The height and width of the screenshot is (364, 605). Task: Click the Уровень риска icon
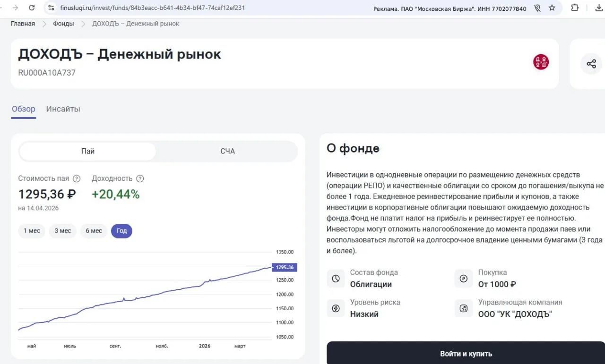point(336,308)
